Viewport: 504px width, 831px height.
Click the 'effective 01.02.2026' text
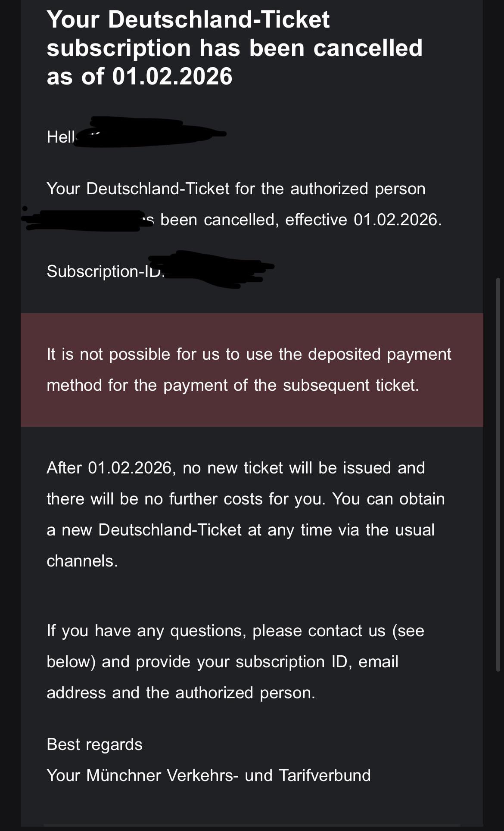click(363, 220)
